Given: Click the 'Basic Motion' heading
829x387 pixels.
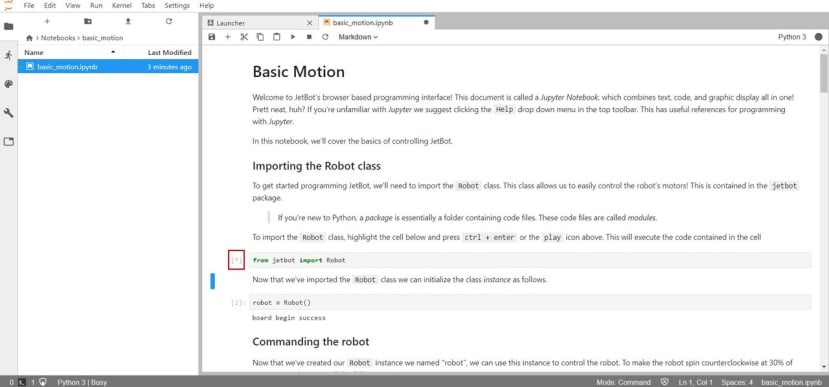Looking at the screenshot, I should (299, 72).
